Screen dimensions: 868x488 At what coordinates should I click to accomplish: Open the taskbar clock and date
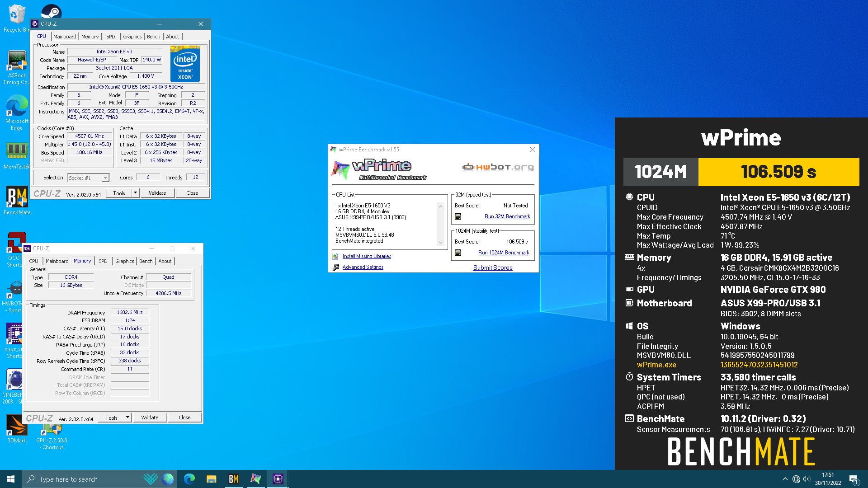pyautogui.click(x=828, y=479)
